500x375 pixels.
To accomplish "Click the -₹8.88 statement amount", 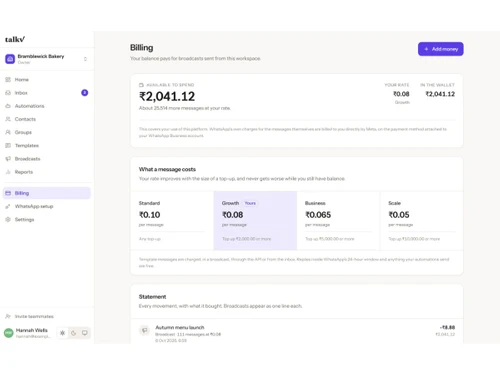I will tap(447, 327).
